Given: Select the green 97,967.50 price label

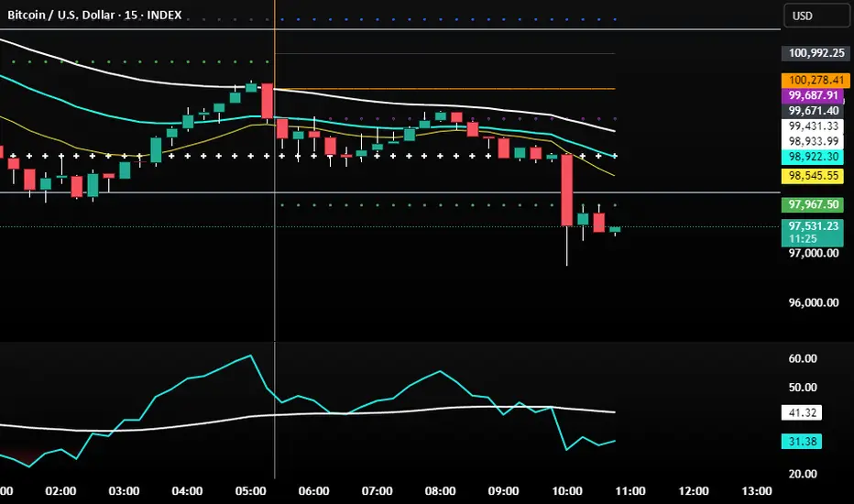Looking at the screenshot, I should tap(813, 204).
